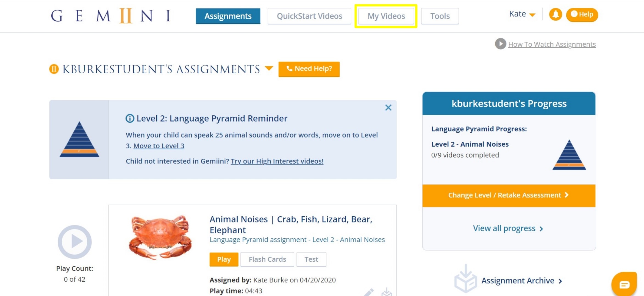644x296 pixels.
Task: Click the Gemiini logo
Action: click(111, 16)
